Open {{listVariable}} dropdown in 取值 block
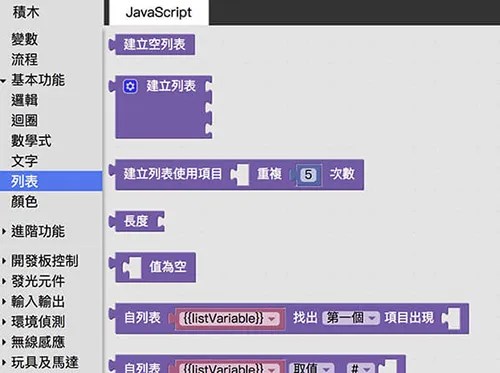The image size is (500, 373). pos(230,368)
